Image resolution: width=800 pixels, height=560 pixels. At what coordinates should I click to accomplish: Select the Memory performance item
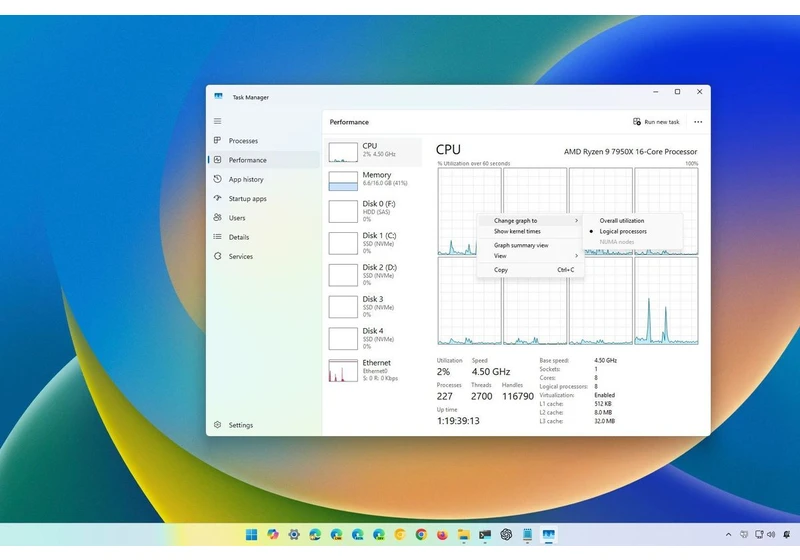point(373,181)
